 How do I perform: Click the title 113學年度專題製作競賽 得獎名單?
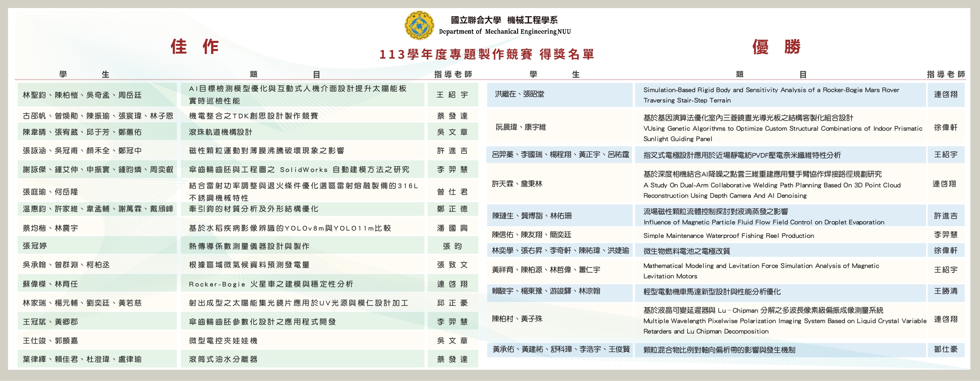point(487,54)
